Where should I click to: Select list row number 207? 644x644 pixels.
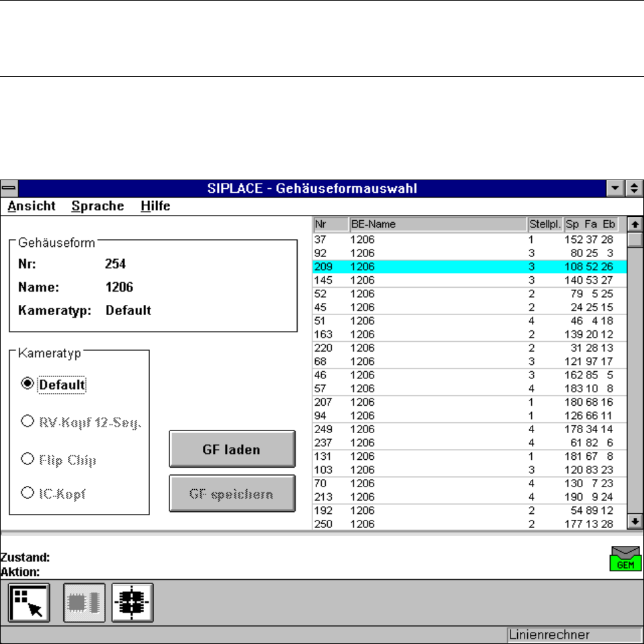click(469, 402)
